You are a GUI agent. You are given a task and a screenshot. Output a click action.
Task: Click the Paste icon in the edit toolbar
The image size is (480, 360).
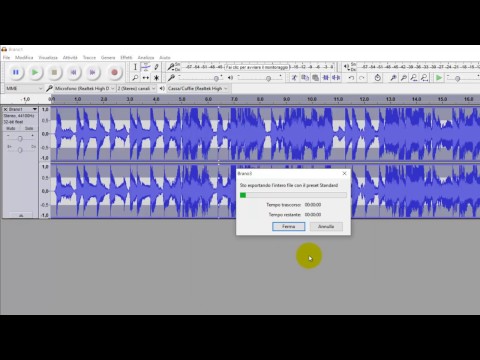pyautogui.click(x=315, y=78)
